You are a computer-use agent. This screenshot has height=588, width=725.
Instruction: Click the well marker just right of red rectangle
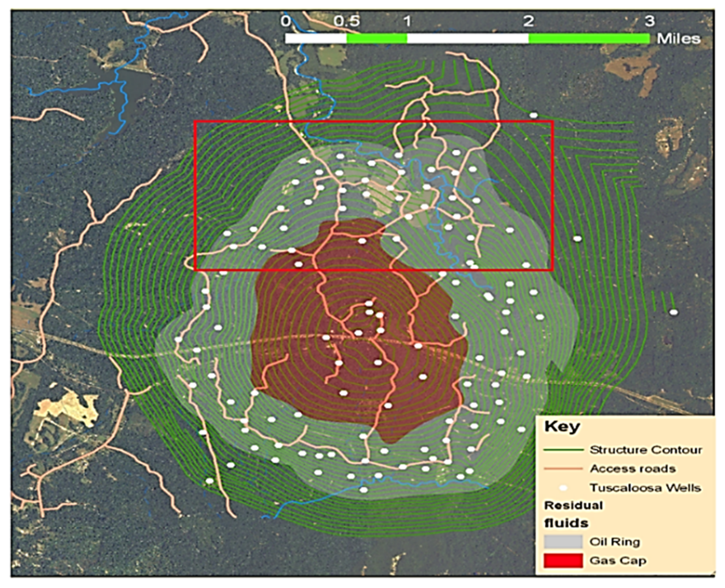(x=577, y=238)
